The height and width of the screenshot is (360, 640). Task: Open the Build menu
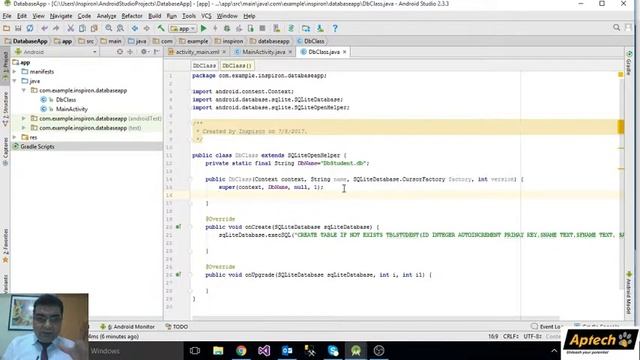pos(154,16)
